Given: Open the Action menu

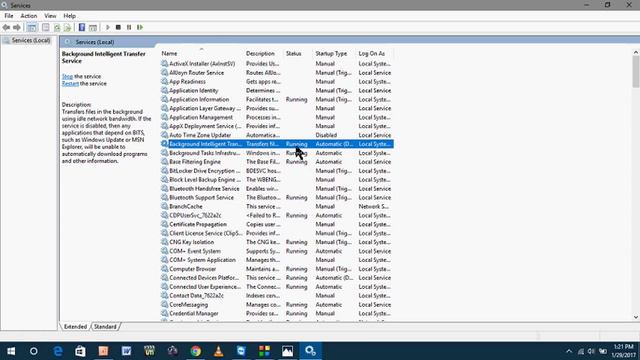Looking at the screenshot, I should 29,16.
